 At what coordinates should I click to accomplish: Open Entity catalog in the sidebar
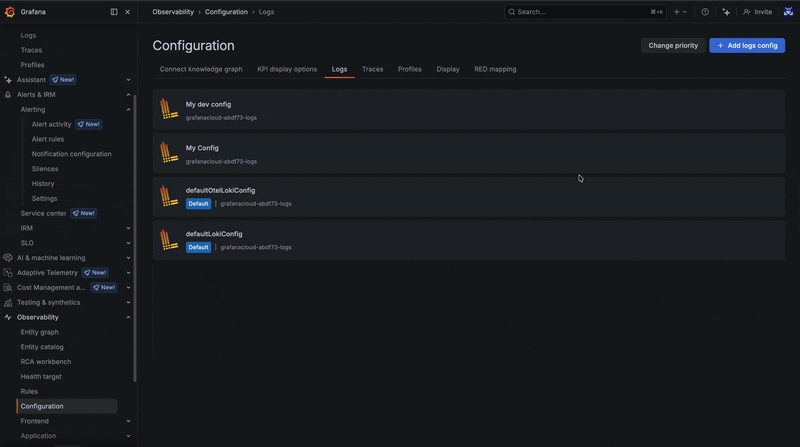(42, 346)
